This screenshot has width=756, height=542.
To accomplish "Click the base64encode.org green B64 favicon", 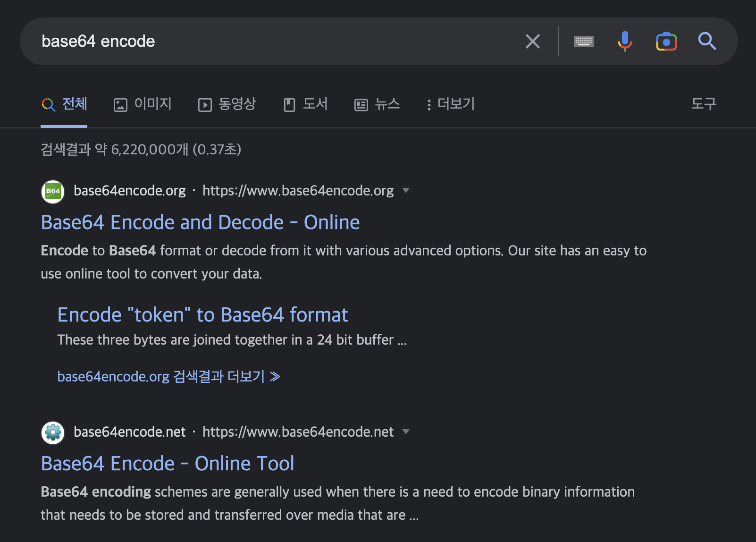I will click(x=52, y=192).
